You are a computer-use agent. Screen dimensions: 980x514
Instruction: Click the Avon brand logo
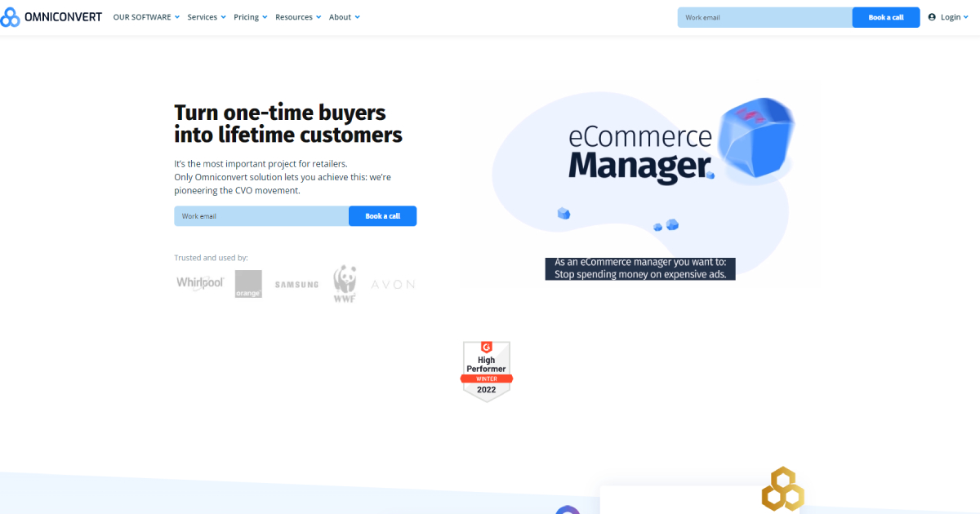click(x=393, y=285)
